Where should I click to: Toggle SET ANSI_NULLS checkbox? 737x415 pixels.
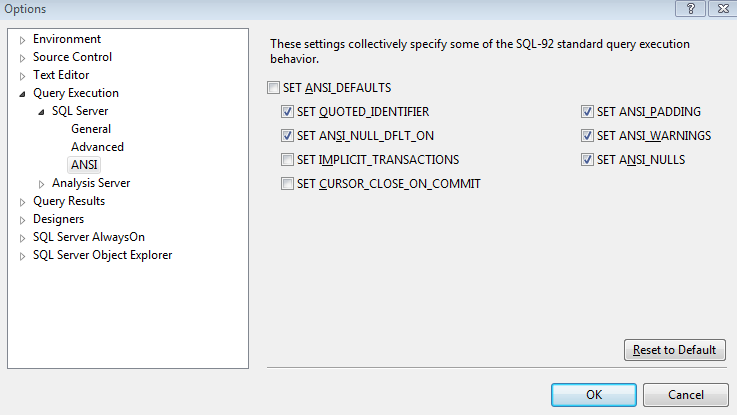pyautogui.click(x=588, y=160)
